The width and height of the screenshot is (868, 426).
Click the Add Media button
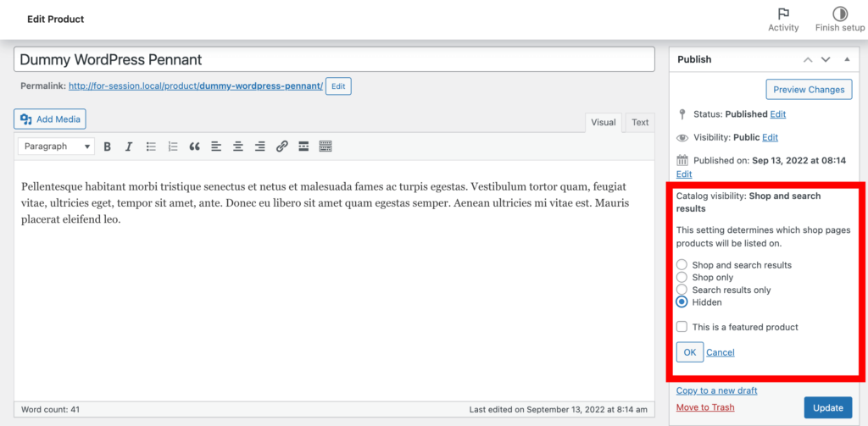coord(50,119)
